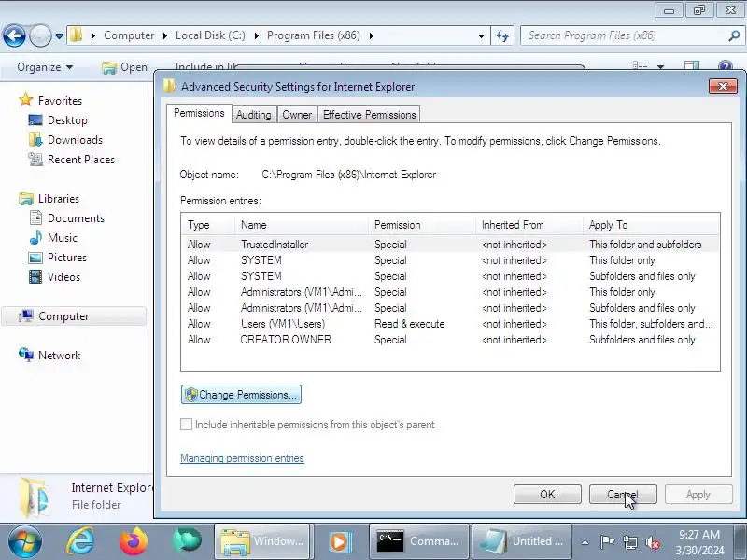Open the Managing permission entries link
This screenshot has height=560, width=747.
pos(242,458)
